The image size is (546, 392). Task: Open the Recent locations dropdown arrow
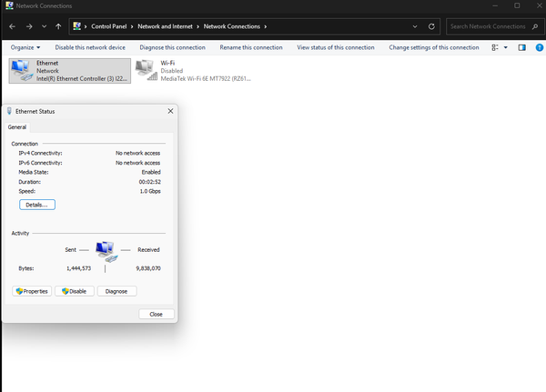point(43,26)
